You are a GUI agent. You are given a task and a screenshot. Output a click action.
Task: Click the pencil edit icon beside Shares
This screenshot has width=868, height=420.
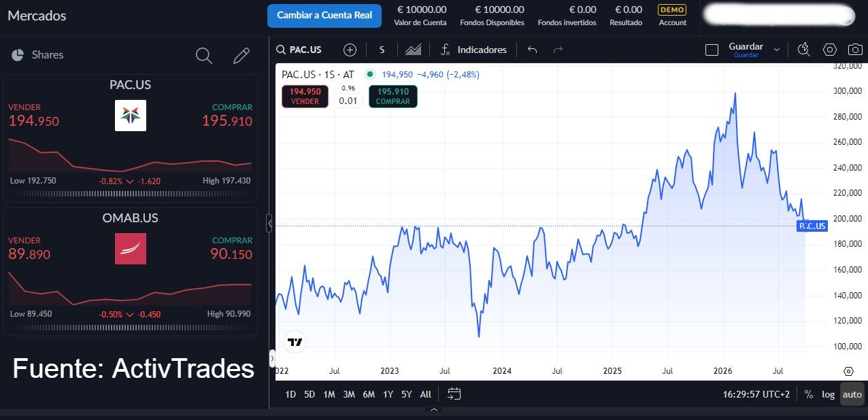(x=241, y=55)
